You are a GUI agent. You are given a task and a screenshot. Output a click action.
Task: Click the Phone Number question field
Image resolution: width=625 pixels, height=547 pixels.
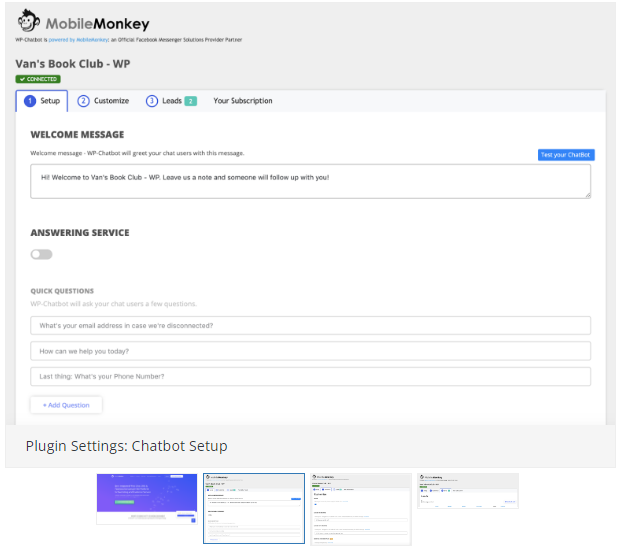(x=311, y=377)
